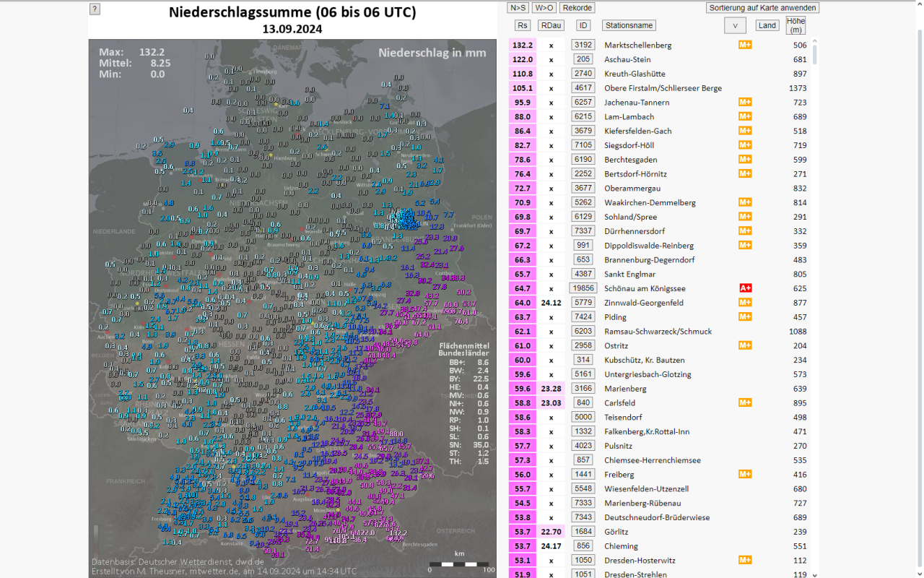The width and height of the screenshot is (924, 578).
Task: Sort the table by Höhe (m)
Action: coord(796,25)
